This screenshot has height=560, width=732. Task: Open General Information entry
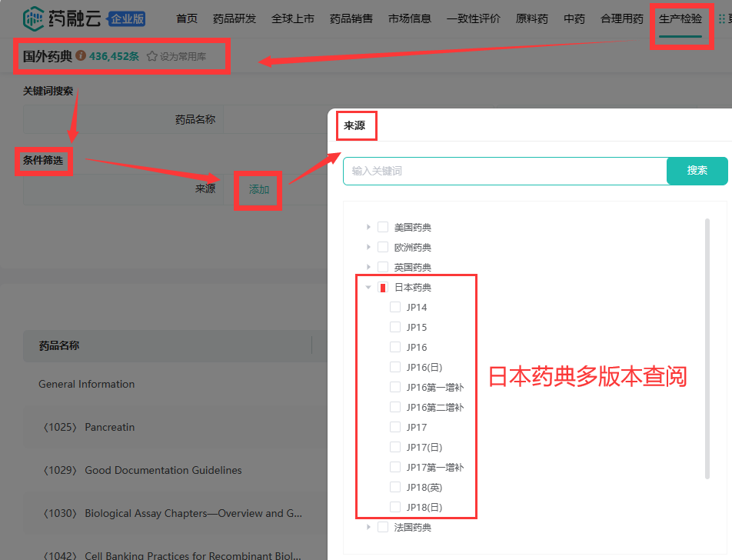click(86, 384)
